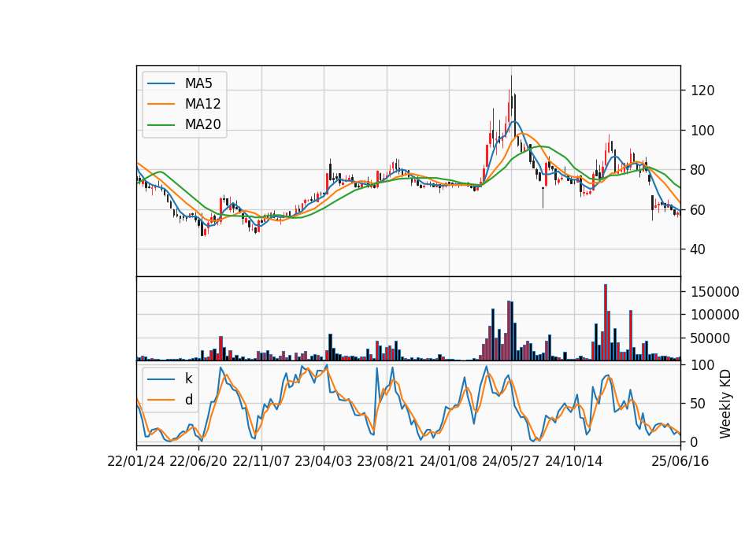
Task: Click the 40 price axis tick
Action: click(699, 249)
